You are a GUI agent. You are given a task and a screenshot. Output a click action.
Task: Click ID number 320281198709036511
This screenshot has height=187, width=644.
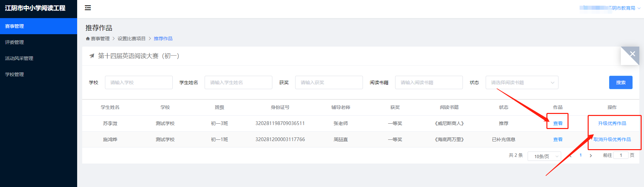click(280, 123)
